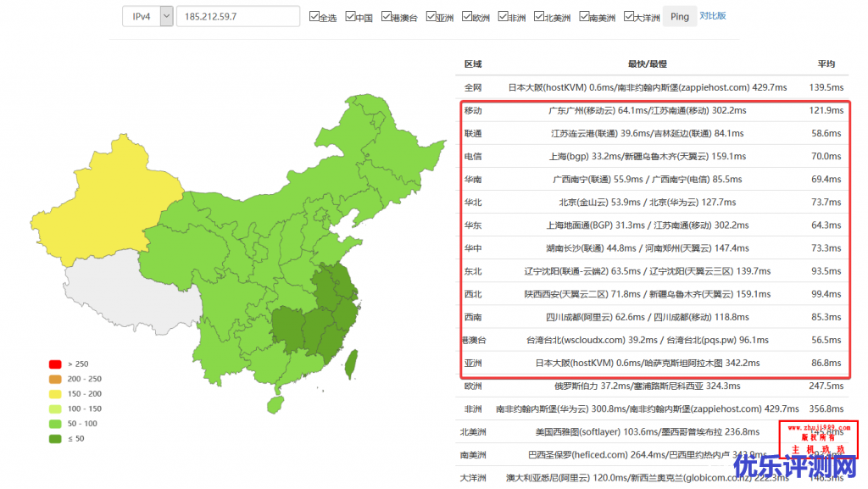Viewport: 868px width, 489px height.
Task: Click the 华中 average value 73.3ms
Action: click(x=826, y=248)
